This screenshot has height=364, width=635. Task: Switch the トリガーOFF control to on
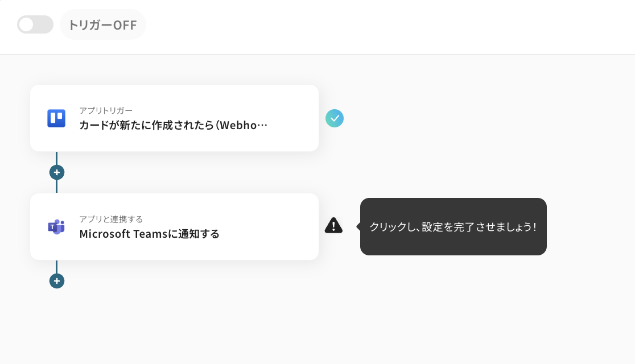[x=35, y=24]
